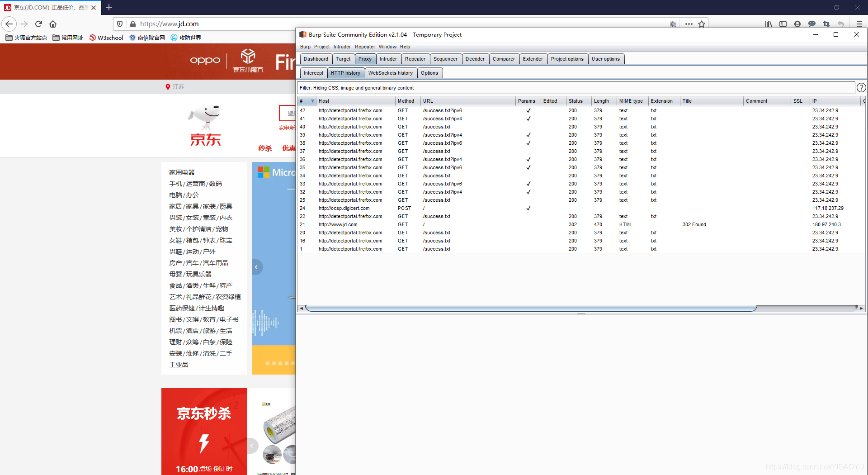Screen dimensions: 868x475
Task: Open Burp filter help question icon
Action: [x=861, y=88]
